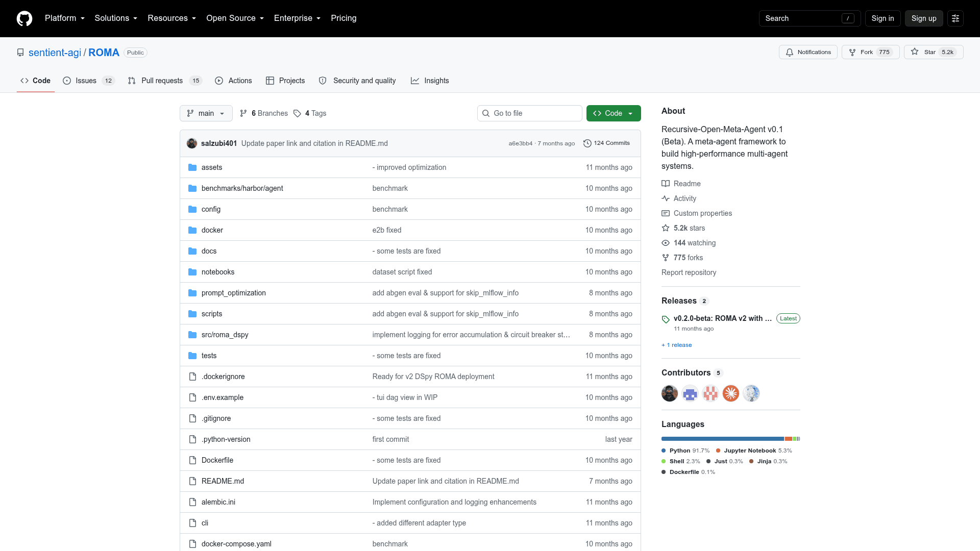This screenshot has height=551, width=980.
Task: Expand the Resources menu
Action: [172, 18]
